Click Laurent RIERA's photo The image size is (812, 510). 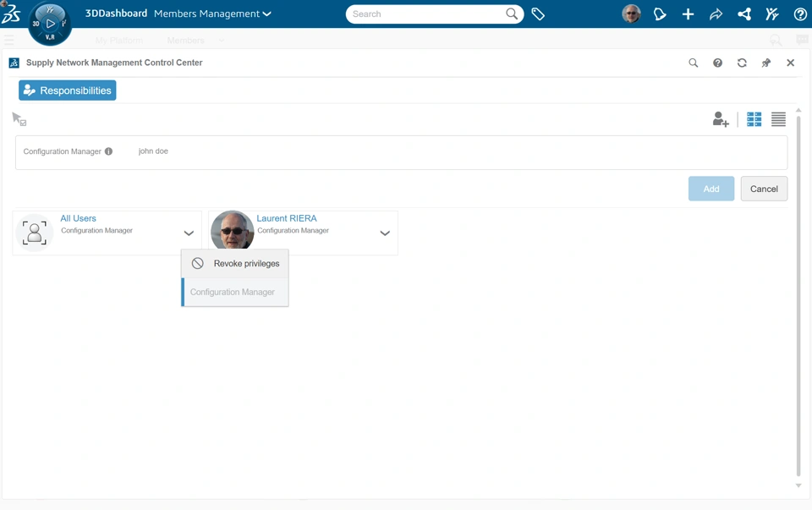click(232, 231)
